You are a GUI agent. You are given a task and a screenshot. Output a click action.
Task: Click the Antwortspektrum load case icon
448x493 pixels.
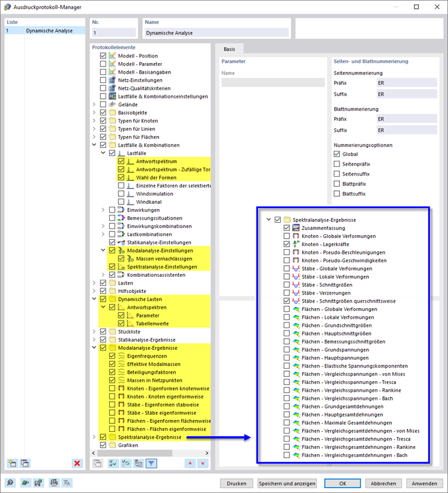point(130,161)
